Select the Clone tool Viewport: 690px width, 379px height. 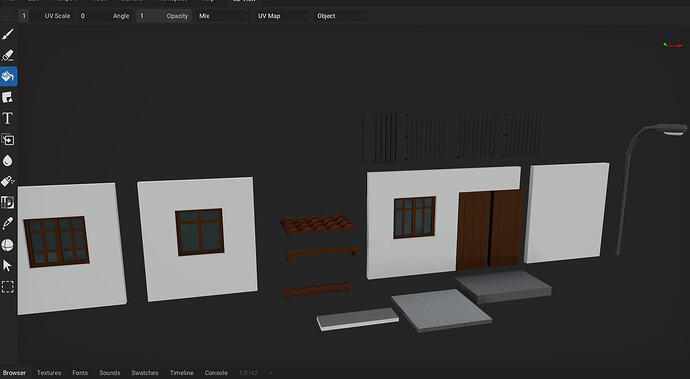tap(8, 140)
